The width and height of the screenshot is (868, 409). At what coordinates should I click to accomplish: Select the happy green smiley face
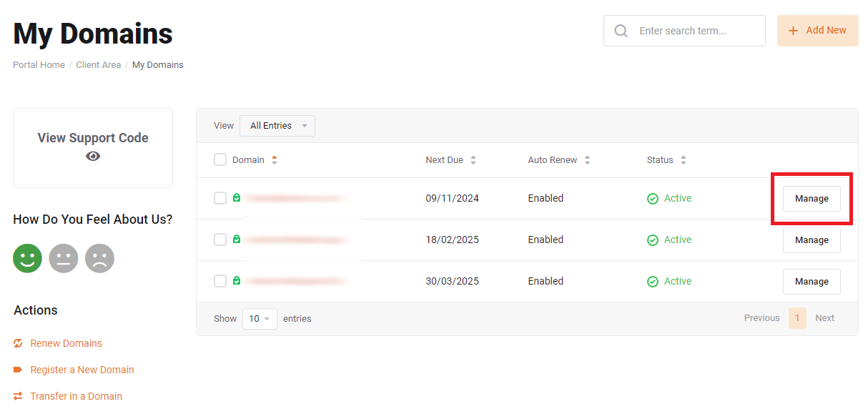(x=28, y=258)
